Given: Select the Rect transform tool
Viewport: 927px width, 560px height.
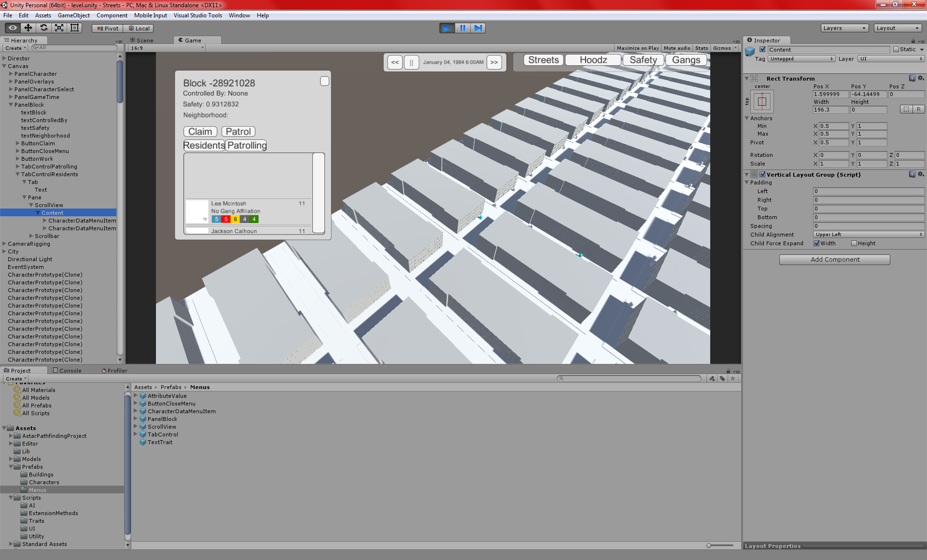Looking at the screenshot, I should [x=74, y=28].
